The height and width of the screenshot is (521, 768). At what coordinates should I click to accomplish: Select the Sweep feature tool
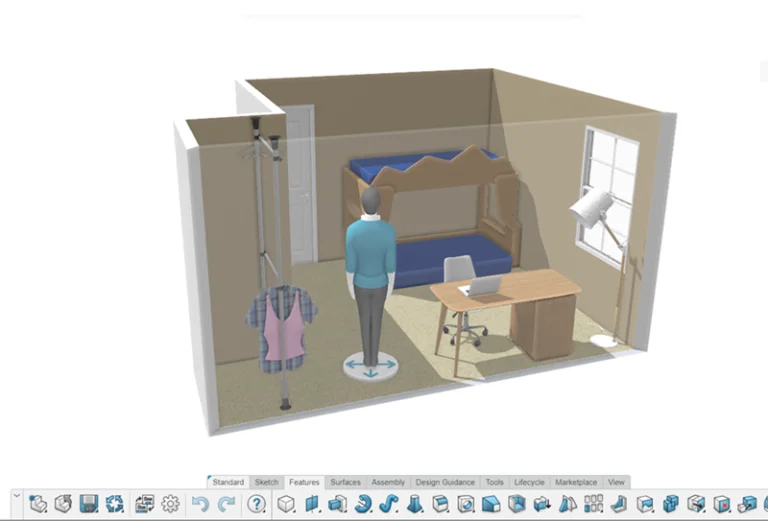point(389,504)
